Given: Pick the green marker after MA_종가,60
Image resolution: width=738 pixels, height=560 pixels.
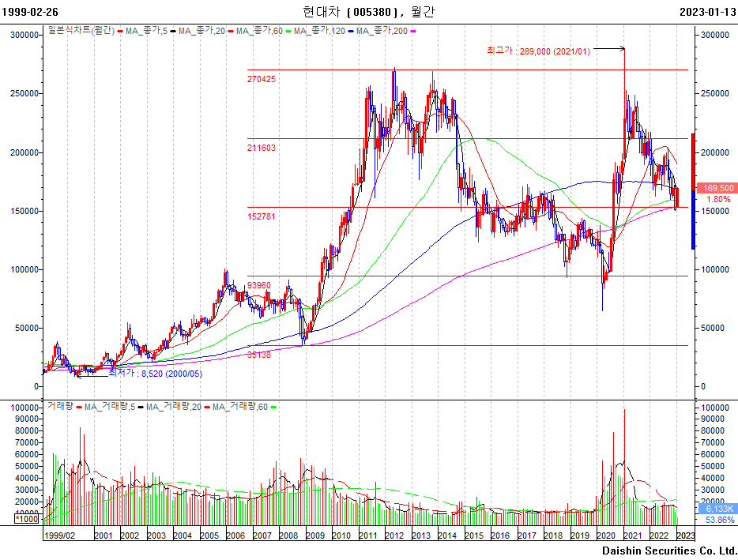Looking at the screenshot, I should tap(288, 32).
